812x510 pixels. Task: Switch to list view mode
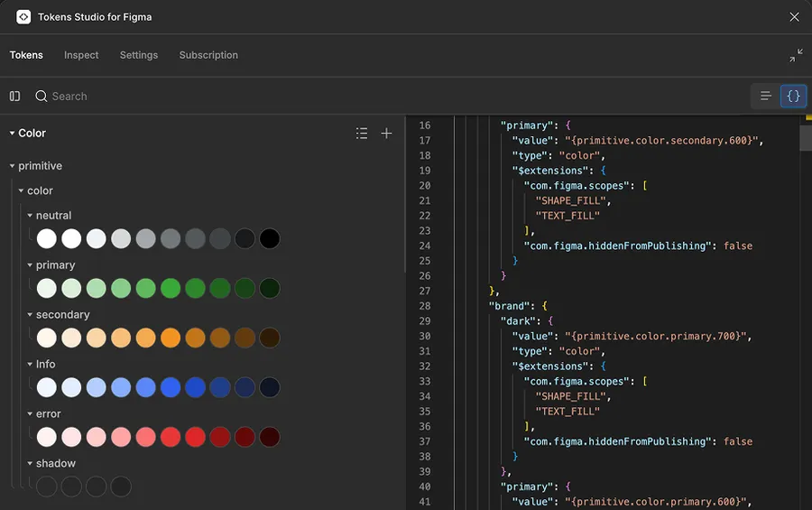click(x=766, y=96)
